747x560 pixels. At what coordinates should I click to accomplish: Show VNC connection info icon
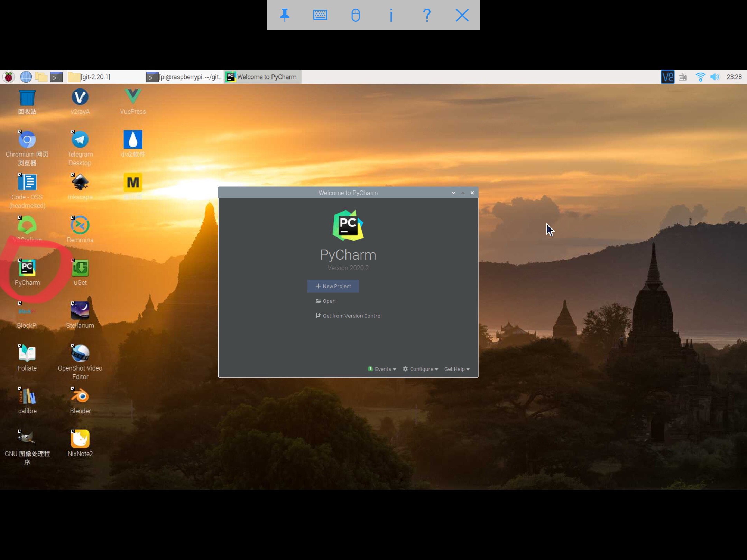point(391,15)
